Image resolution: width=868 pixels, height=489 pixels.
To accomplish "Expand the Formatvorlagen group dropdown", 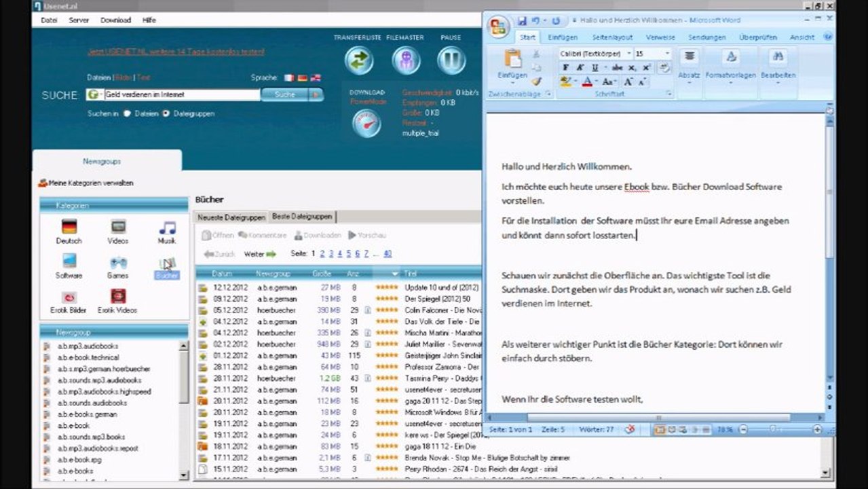I will 730,84.
